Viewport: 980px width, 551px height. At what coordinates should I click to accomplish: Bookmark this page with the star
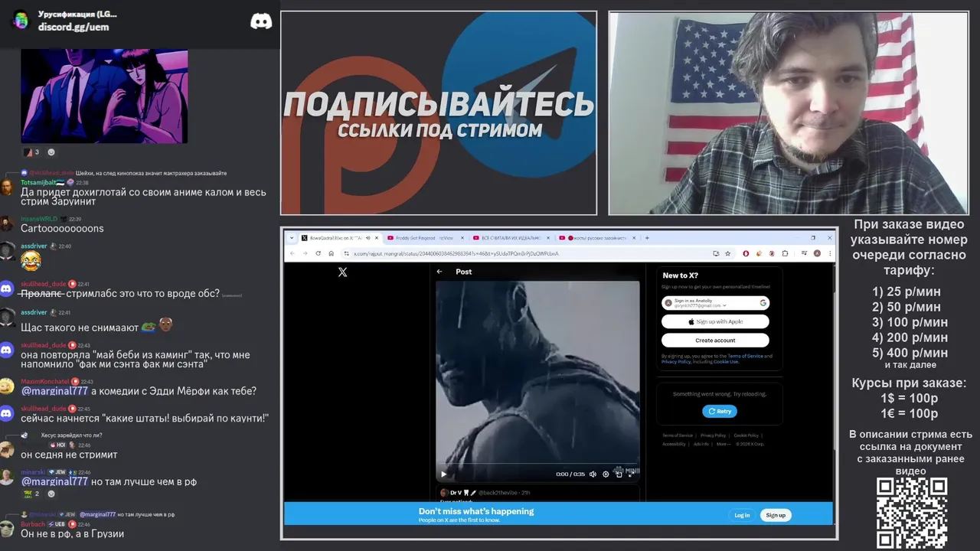pyautogui.click(x=727, y=253)
